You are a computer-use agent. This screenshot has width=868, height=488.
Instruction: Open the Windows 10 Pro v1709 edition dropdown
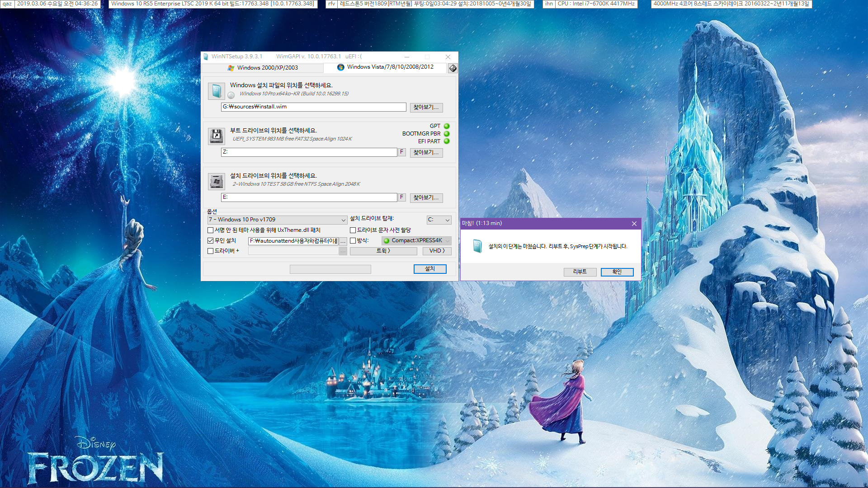pyautogui.click(x=277, y=220)
